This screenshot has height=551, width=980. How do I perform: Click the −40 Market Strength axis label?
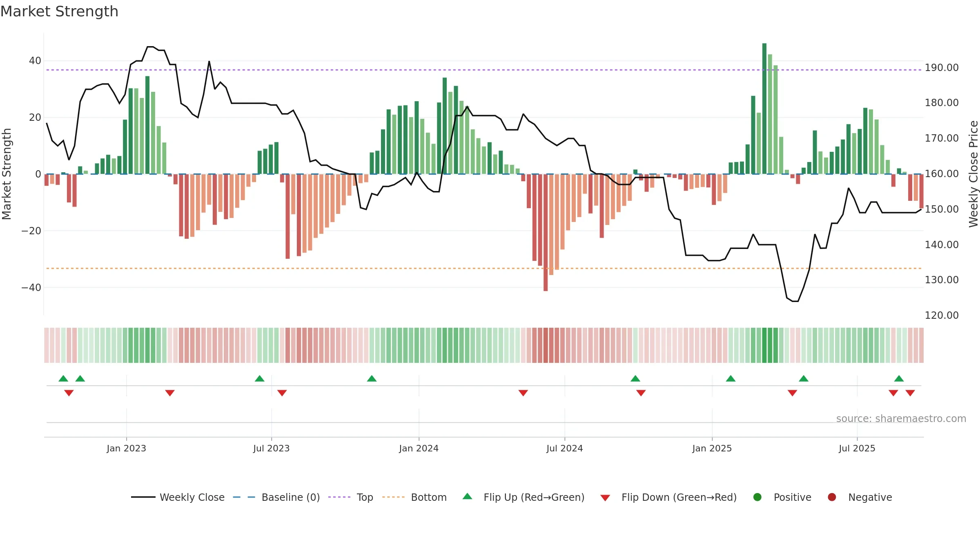31,288
